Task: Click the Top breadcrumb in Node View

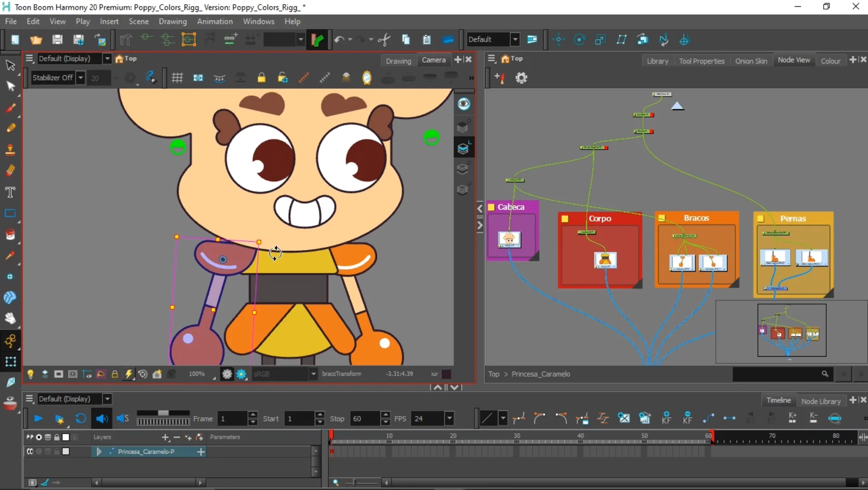Action: [x=493, y=374]
